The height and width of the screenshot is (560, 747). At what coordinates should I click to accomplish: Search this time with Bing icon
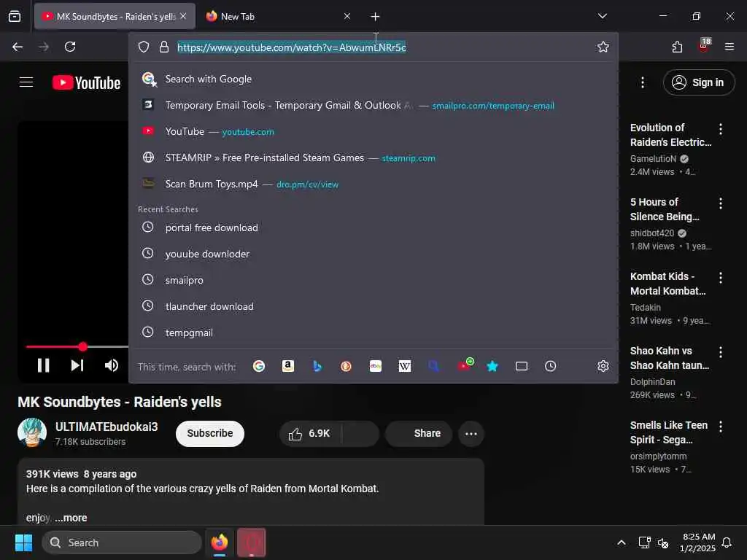[317, 366]
